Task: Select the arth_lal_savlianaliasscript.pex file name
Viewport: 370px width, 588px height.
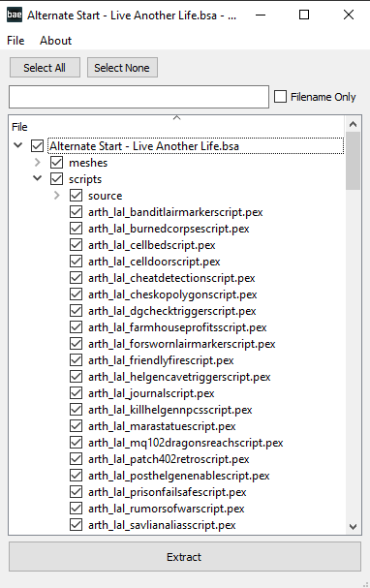Action: point(162,525)
